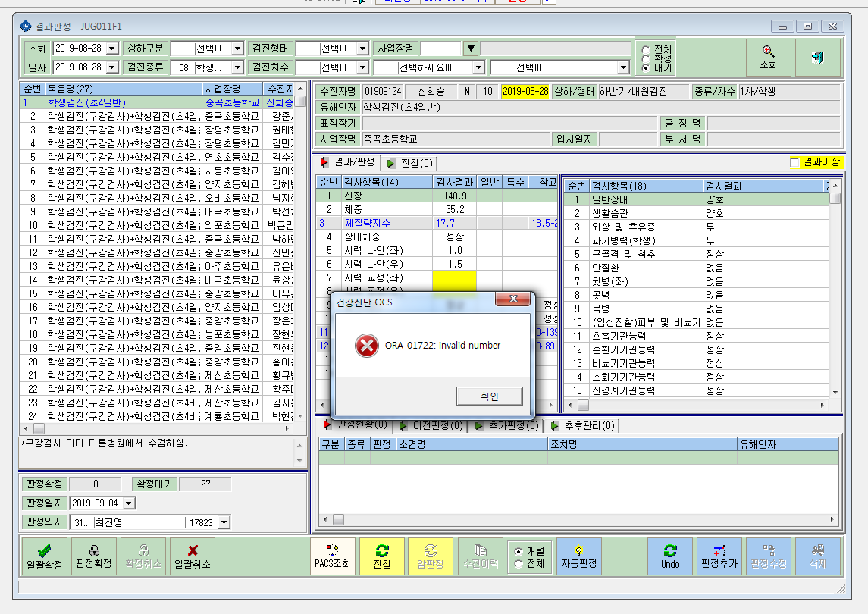The width and height of the screenshot is (868, 614).
Task: Click the 일괄확정 green checkmark icon
Action: pyautogui.click(x=44, y=550)
